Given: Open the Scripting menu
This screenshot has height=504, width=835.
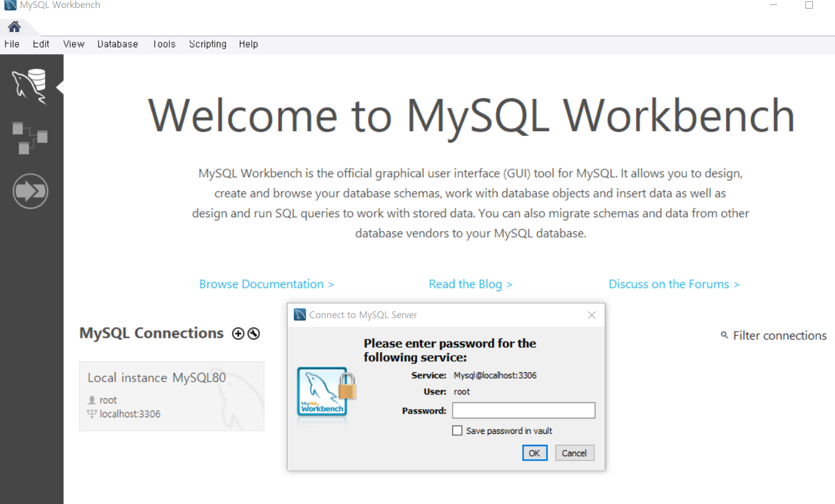Looking at the screenshot, I should tap(208, 44).
